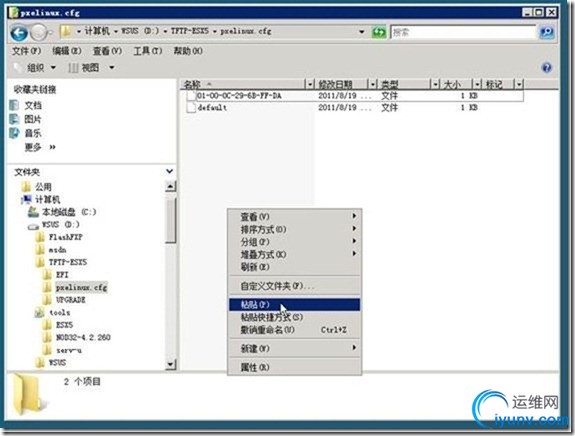Open the 类型 column filter dropdown
This screenshot has height=436, width=575.
click(x=435, y=85)
